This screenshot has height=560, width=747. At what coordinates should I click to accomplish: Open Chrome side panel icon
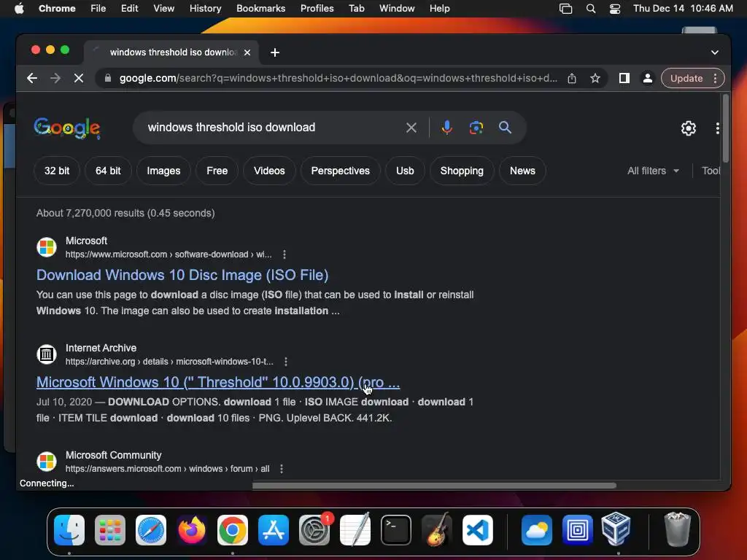pyautogui.click(x=624, y=78)
